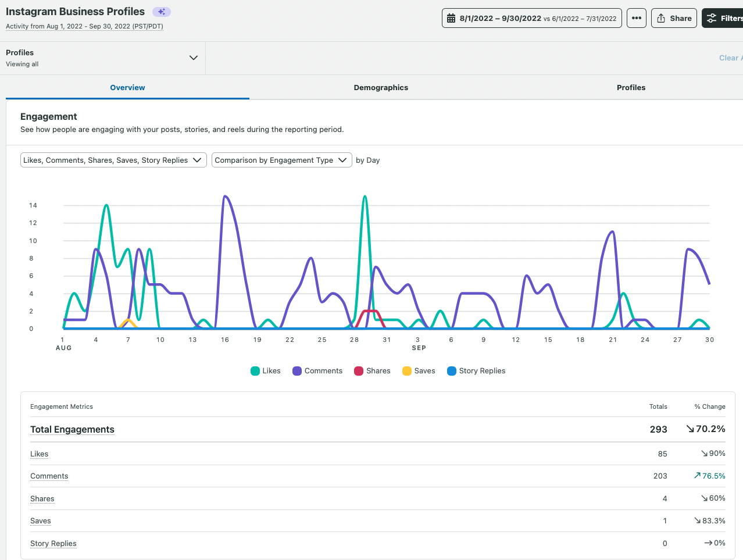Open the calendar date range picker
Screen dimensions: 743x560
[532, 18]
